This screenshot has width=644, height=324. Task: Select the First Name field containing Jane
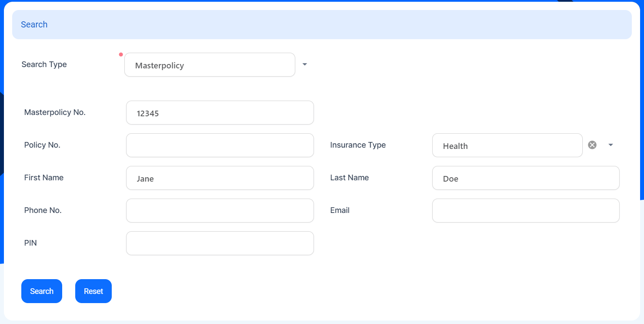pyautogui.click(x=220, y=178)
